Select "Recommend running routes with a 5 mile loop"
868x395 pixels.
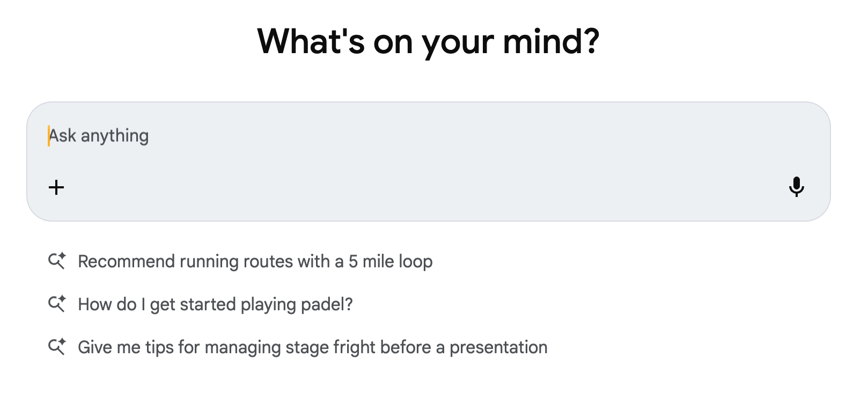click(x=255, y=261)
